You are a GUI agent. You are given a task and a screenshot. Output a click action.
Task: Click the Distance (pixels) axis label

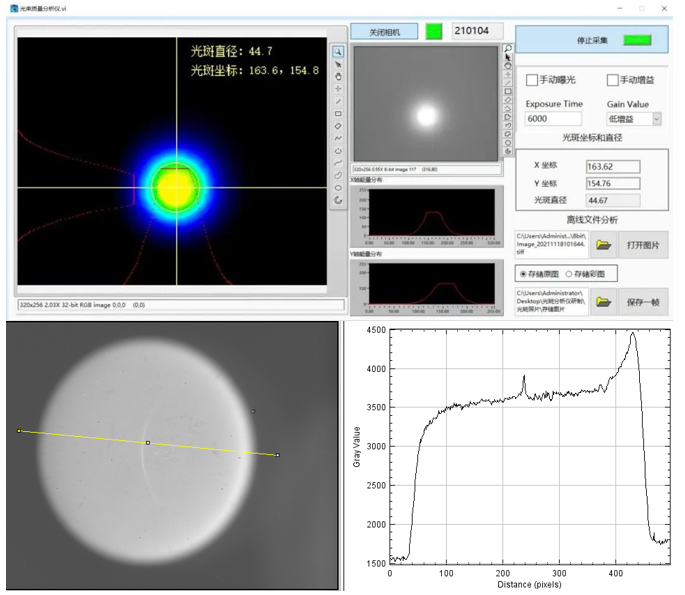[529, 584]
